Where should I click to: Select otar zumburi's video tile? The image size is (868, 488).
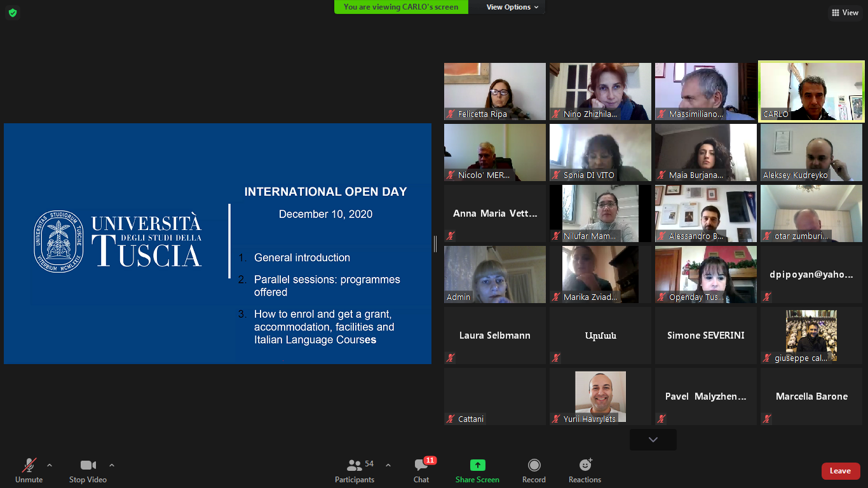pyautogui.click(x=811, y=213)
